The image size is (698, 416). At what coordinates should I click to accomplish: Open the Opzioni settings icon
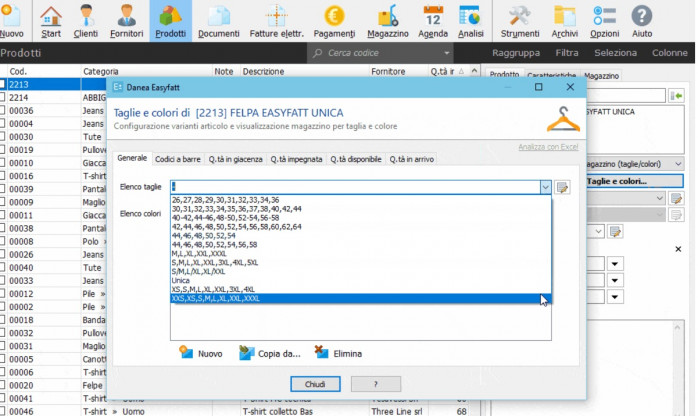[604, 21]
